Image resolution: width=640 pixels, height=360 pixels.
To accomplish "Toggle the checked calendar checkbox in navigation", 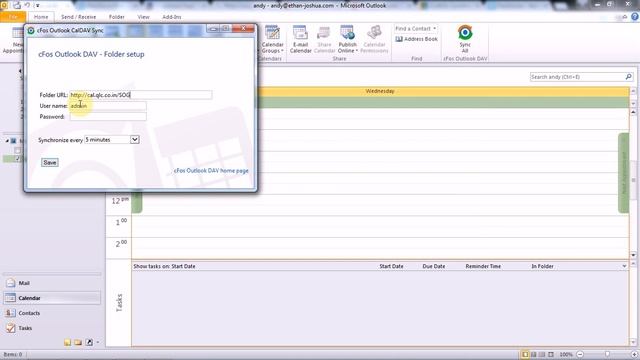I will (x=18, y=159).
